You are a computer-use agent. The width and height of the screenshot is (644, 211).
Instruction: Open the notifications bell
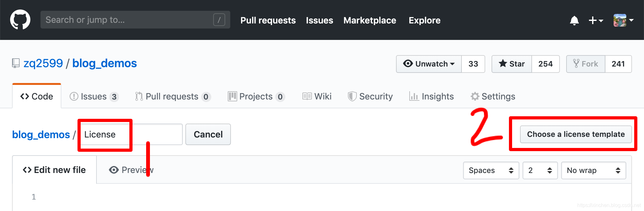point(574,20)
